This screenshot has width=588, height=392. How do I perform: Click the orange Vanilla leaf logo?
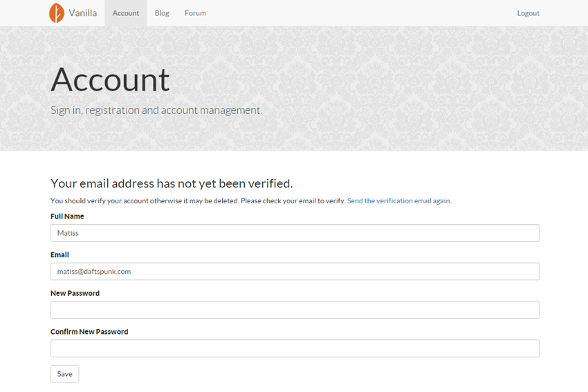(56, 13)
